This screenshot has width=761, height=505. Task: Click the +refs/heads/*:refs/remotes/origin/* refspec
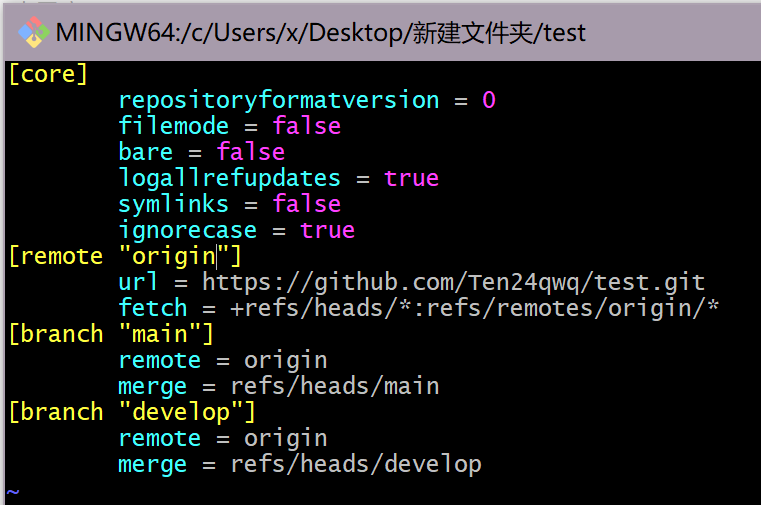(x=475, y=309)
